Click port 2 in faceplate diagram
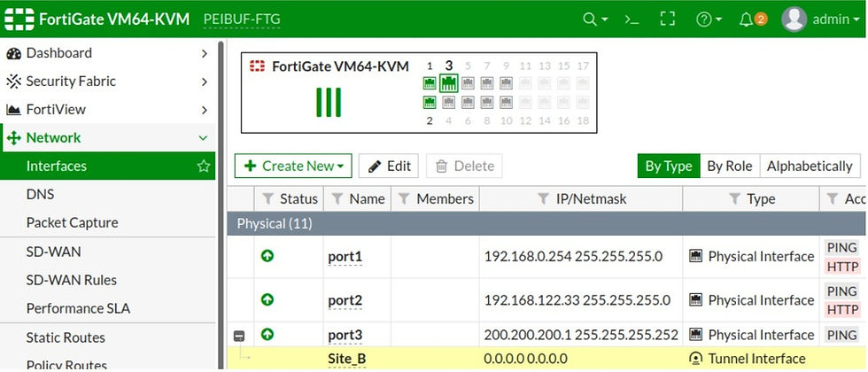Screen dimensions: 868x372 point(430,103)
